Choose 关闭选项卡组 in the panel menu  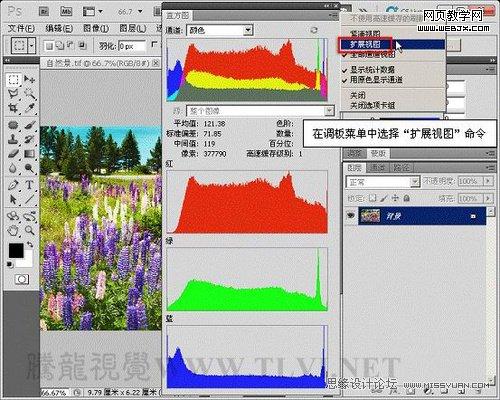click(373, 105)
